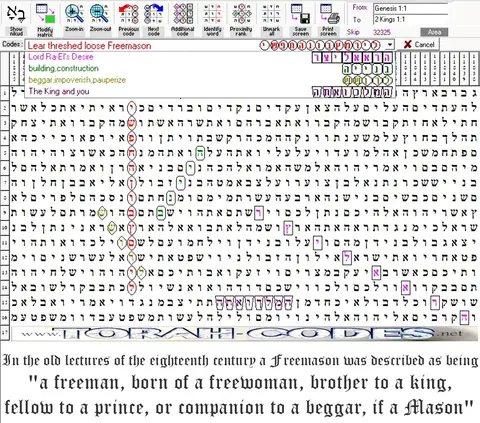Click the green boxed letter in row 5
Image resolution: width=480 pixels, height=423 pixels.
[x=200, y=153]
